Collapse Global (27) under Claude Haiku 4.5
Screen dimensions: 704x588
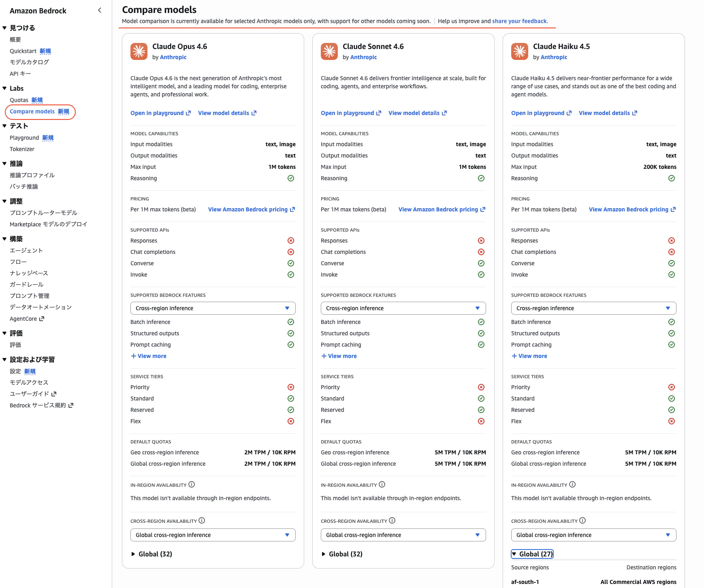click(x=532, y=554)
